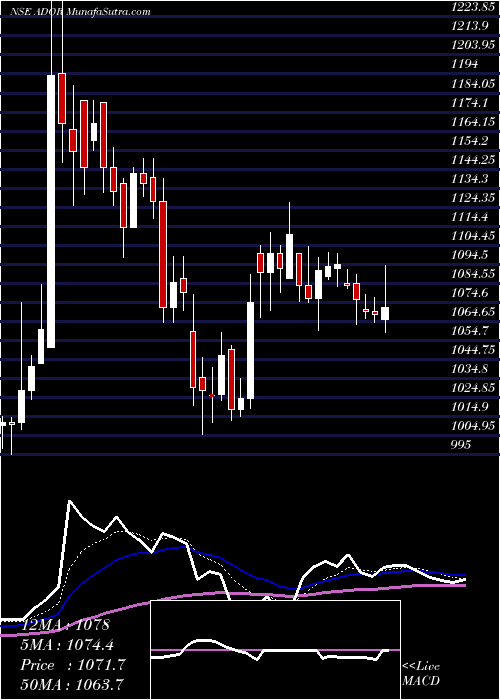This screenshot has height=700, width=500.
Task: Click the Price : 1071.7 legend value
Action: (x=72, y=665)
